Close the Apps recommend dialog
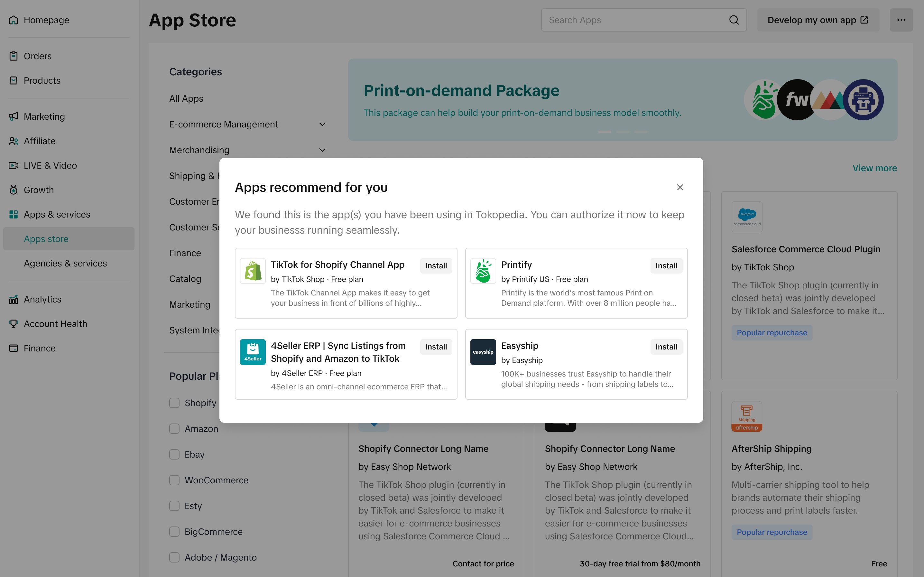This screenshot has height=577, width=924. (x=680, y=187)
